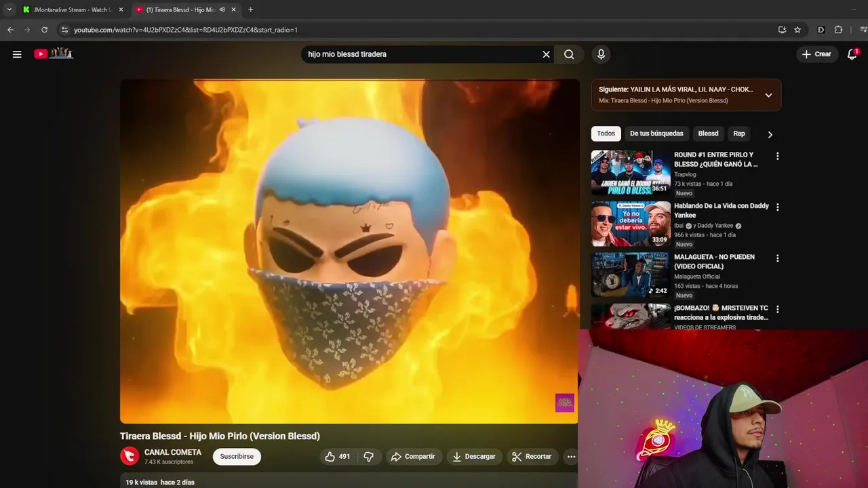This screenshot has height=488, width=868.
Task: Click the Suscribirse button
Action: [x=237, y=457]
